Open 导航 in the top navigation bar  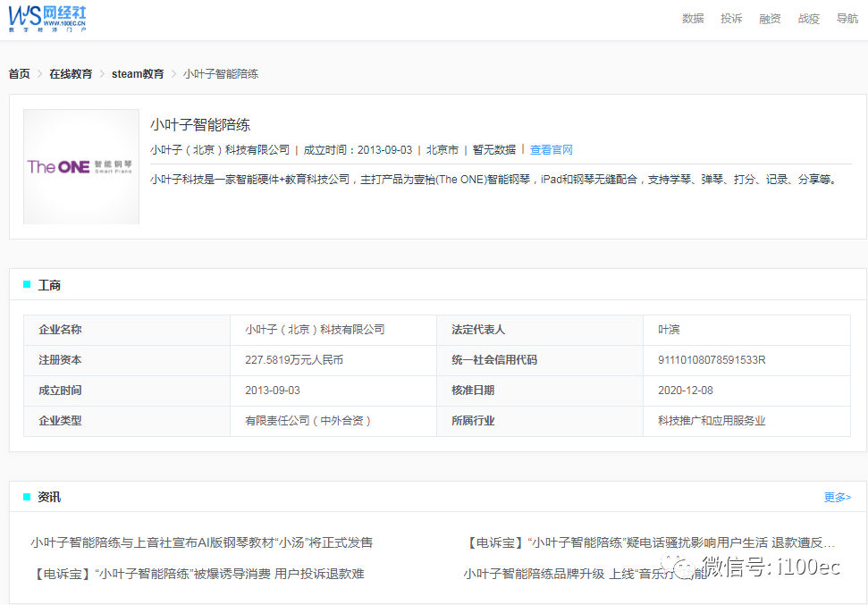847,19
